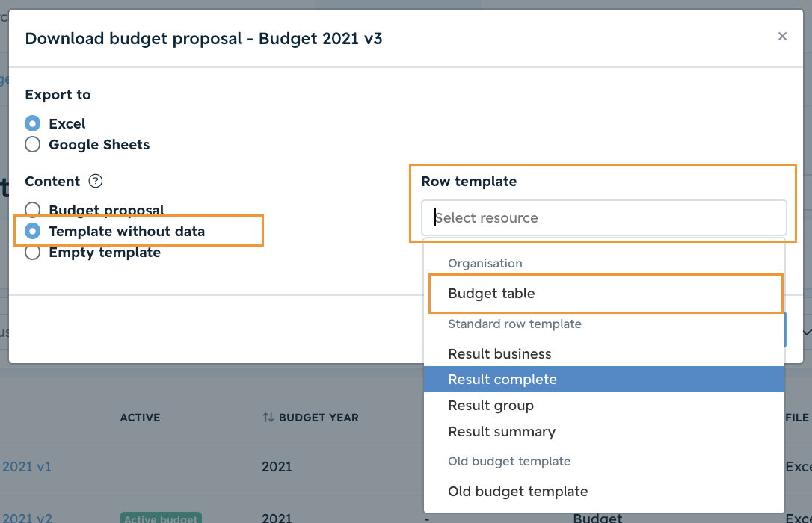
Task: Open the 2021 v1 budget link
Action: 26,467
